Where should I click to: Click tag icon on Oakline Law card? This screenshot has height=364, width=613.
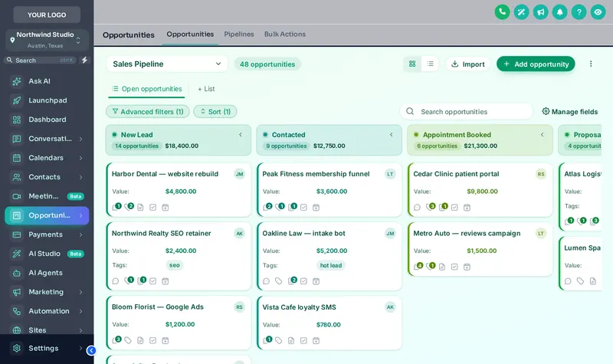coord(278,281)
